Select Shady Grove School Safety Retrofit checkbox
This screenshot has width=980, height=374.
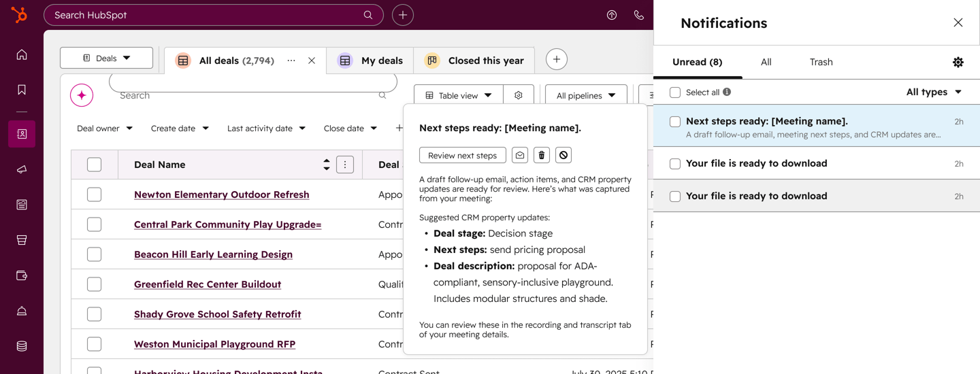coord(95,314)
